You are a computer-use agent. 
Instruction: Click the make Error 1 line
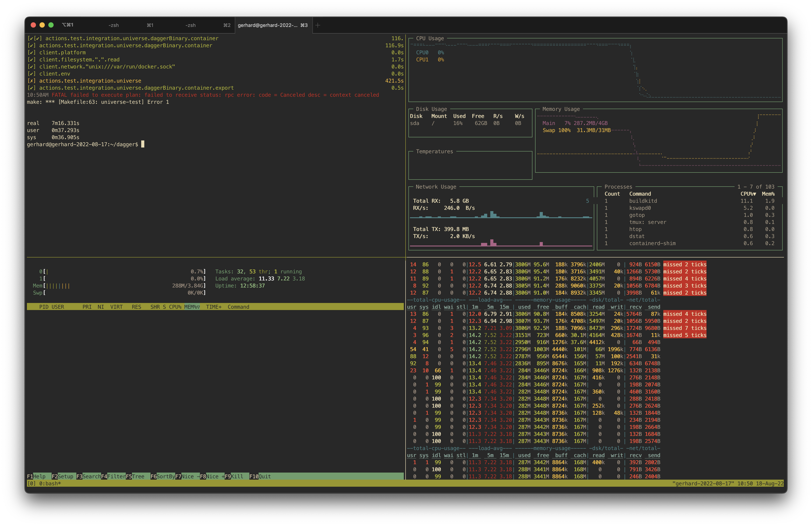(x=98, y=102)
